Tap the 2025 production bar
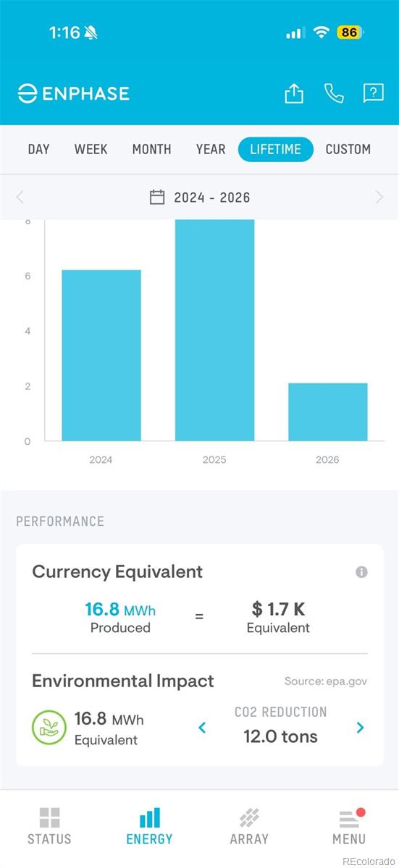The height and width of the screenshot is (868, 399). click(214, 330)
